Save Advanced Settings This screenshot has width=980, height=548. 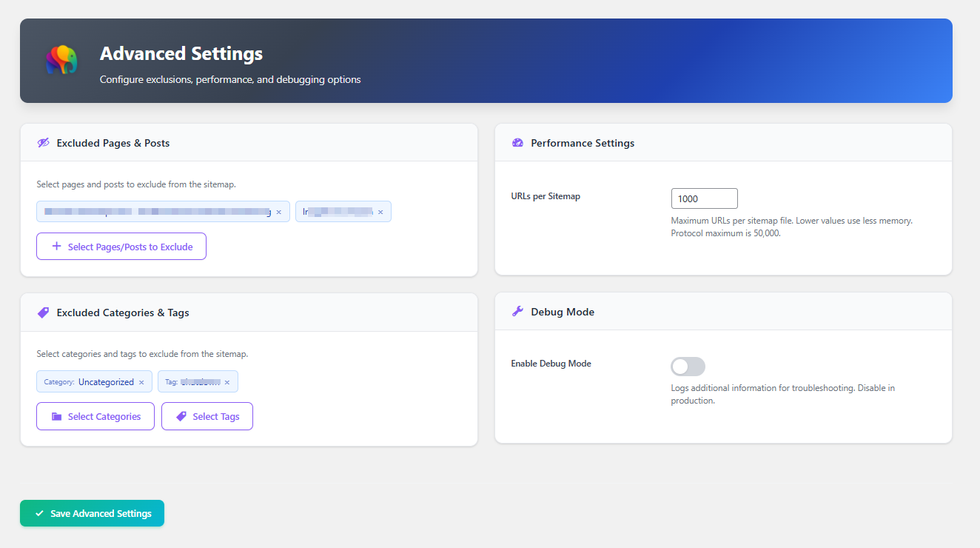[92, 512]
